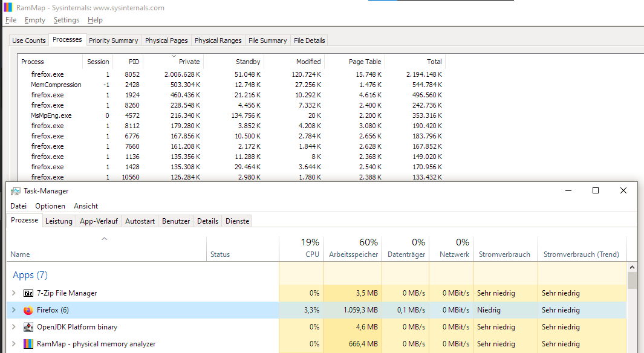Viewport: 644px width, 353px height.
Task: Switch to Priority Summary tab
Action: (x=113, y=40)
